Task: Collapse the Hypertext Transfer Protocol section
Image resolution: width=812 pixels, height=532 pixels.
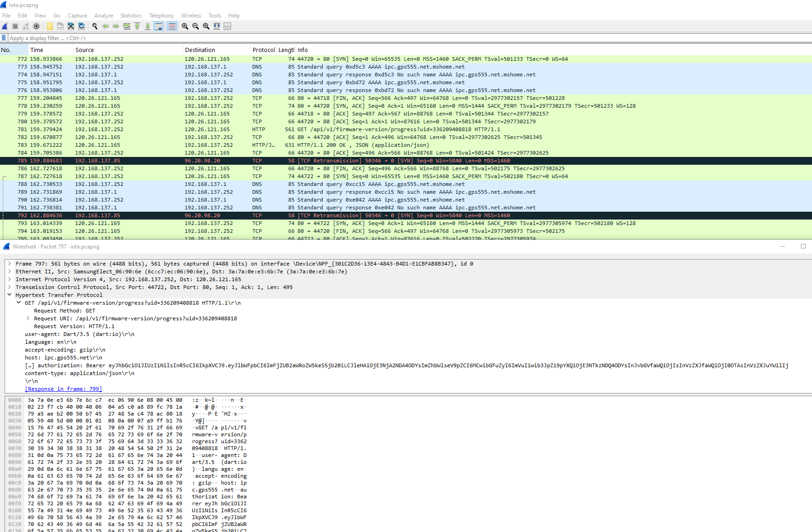Action: pos(9,295)
